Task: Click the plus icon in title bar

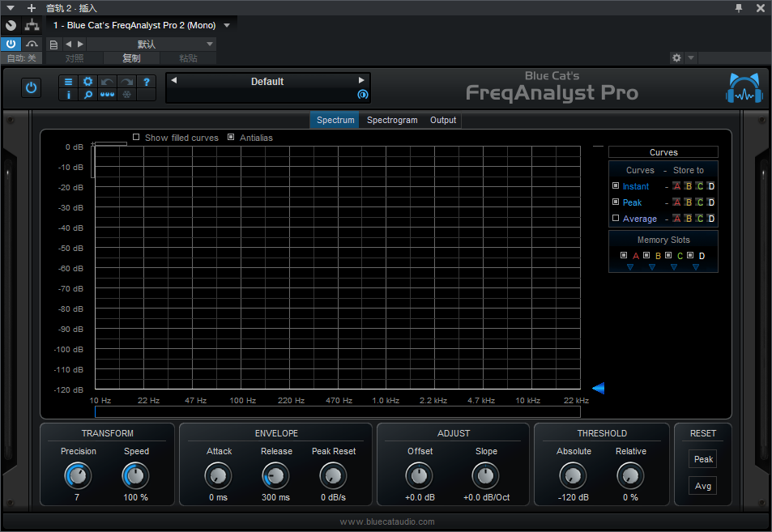Action: (x=32, y=8)
